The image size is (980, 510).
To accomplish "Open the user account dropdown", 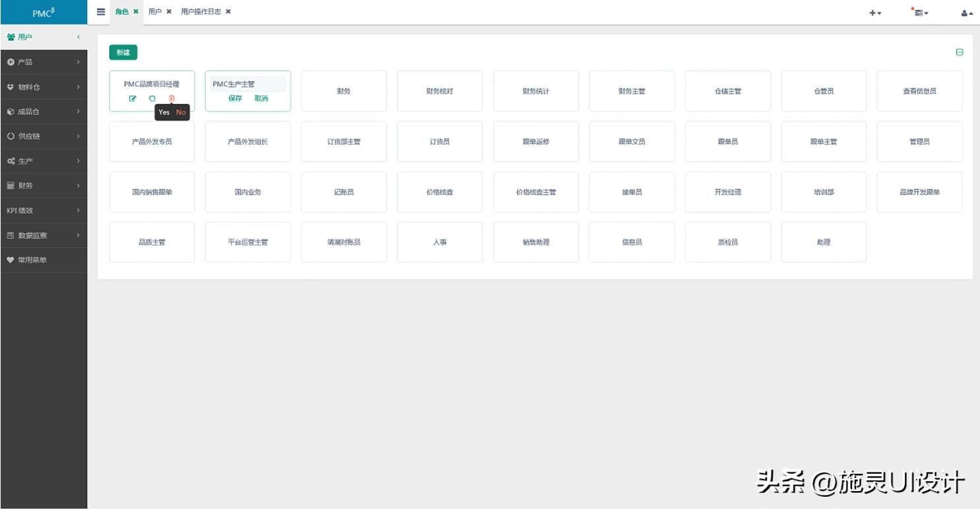I will click(967, 13).
